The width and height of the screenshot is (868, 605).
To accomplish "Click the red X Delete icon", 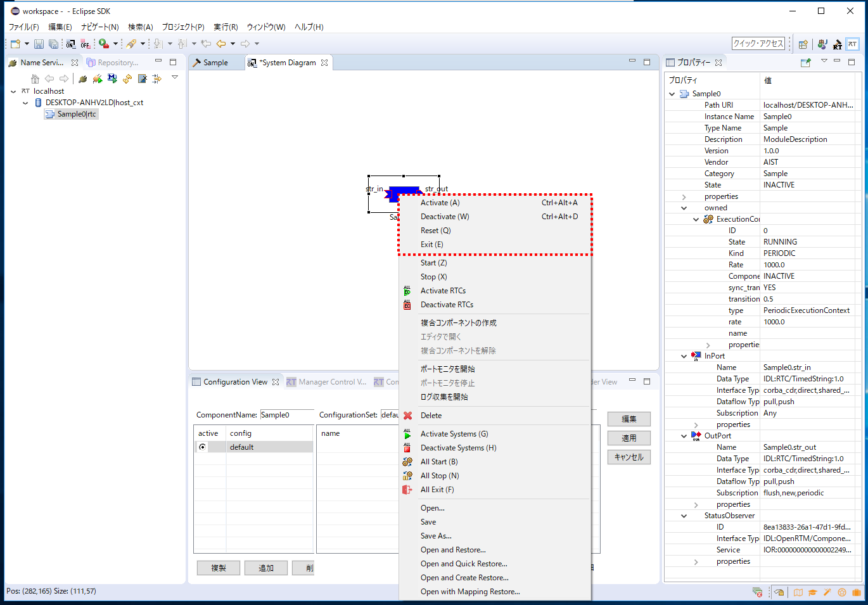I will (x=407, y=416).
